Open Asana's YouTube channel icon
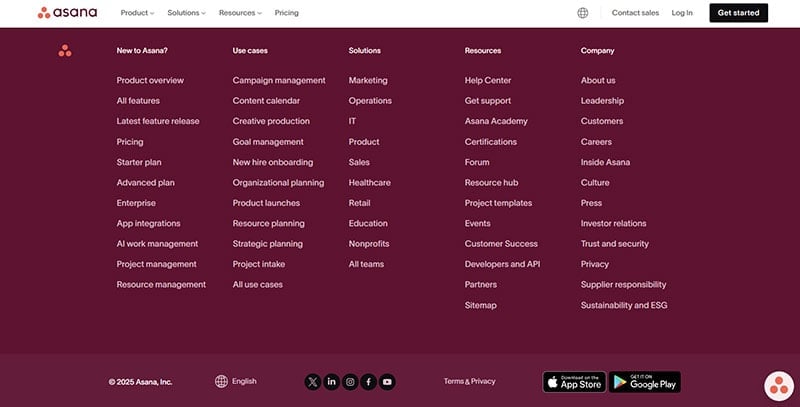The height and width of the screenshot is (407, 800). (x=387, y=381)
